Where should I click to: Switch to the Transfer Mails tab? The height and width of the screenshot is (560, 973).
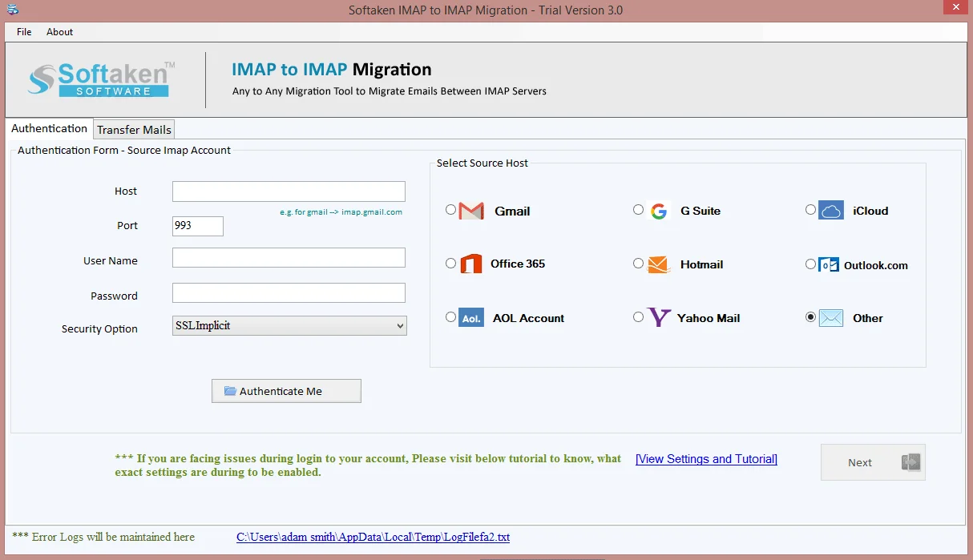[x=133, y=129]
